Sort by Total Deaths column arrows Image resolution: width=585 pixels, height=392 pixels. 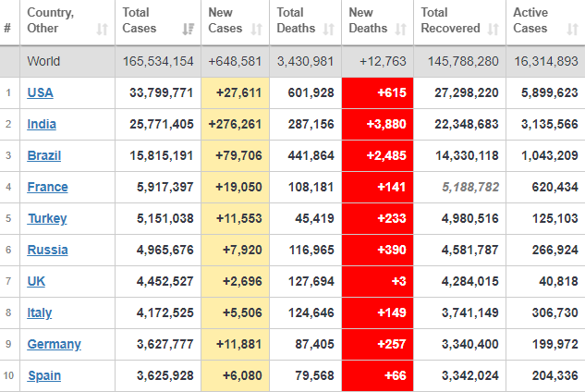coord(328,29)
